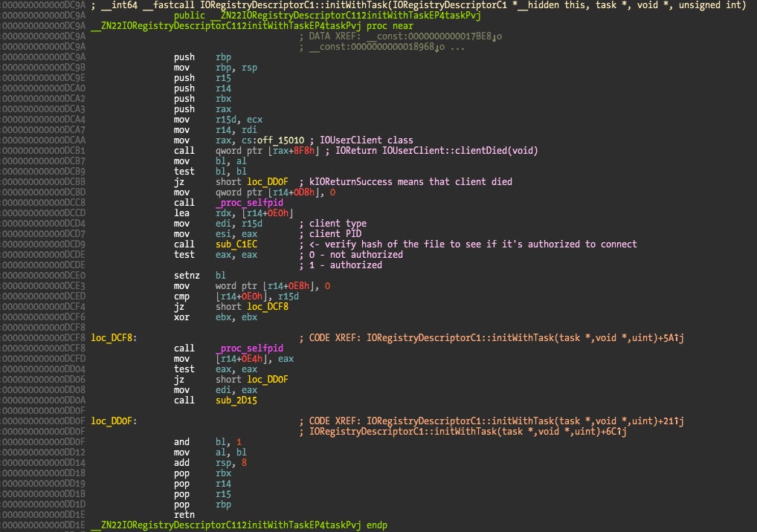Image resolution: width=757 pixels, height=532 pixels.
Task: Click the CODE XREF ending in +6C↑j
Action: pos(496,431)
